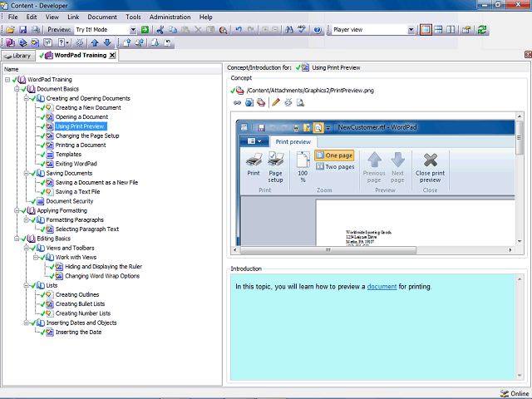532x399 pixels.
Task: Open the Preview mode dropdown
Action: click(x=133, y=30)
